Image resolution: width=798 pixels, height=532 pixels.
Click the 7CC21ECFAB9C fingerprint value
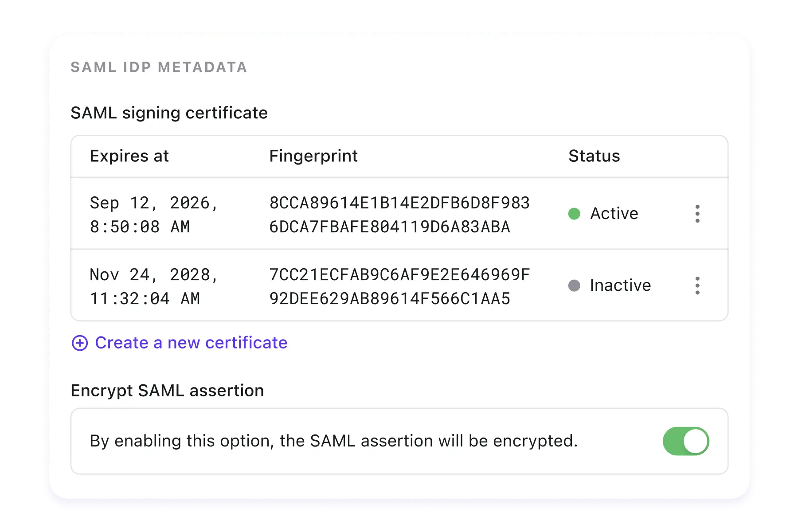tap(399, 286)
